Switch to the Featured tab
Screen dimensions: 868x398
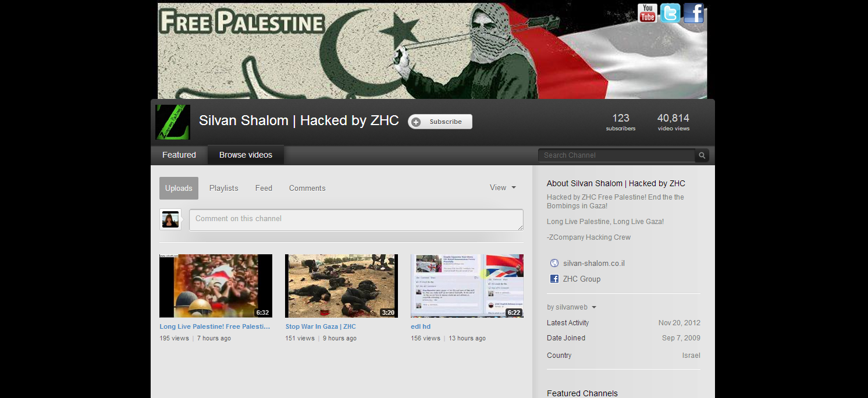coord(179,155)
